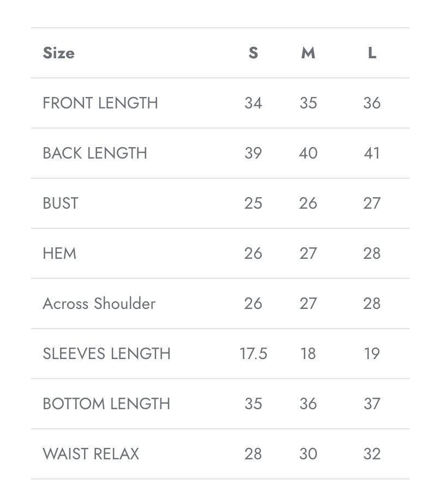Click the FRONT LENGTH row label

tap(100, 103)
